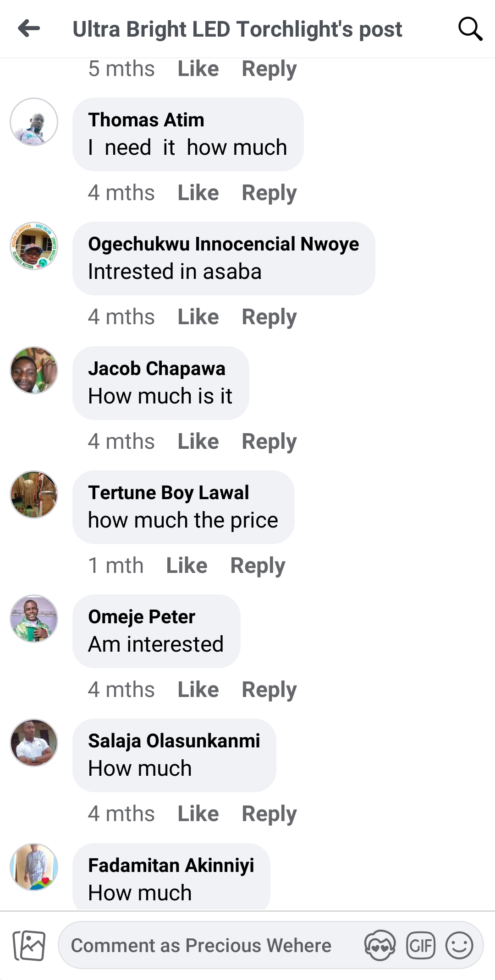Open Thomas Atim's profile picture
The height and width of the screenshot is (980, 495).
click(x=34, y=122)
